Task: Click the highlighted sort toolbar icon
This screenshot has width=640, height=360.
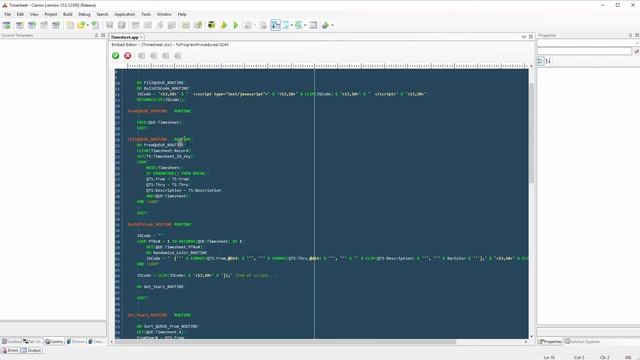Action: [276, 25]
